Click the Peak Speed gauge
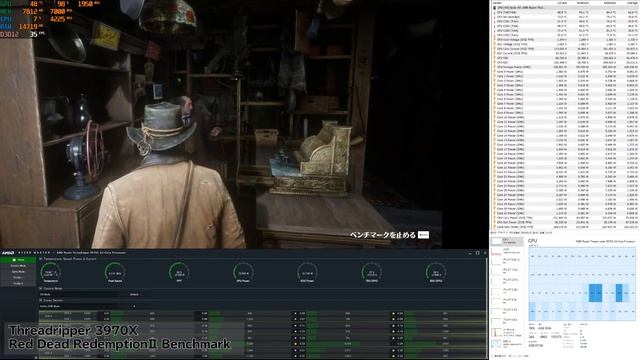The height and width of the screenshot is (360, 640). (x=115, y=272)
